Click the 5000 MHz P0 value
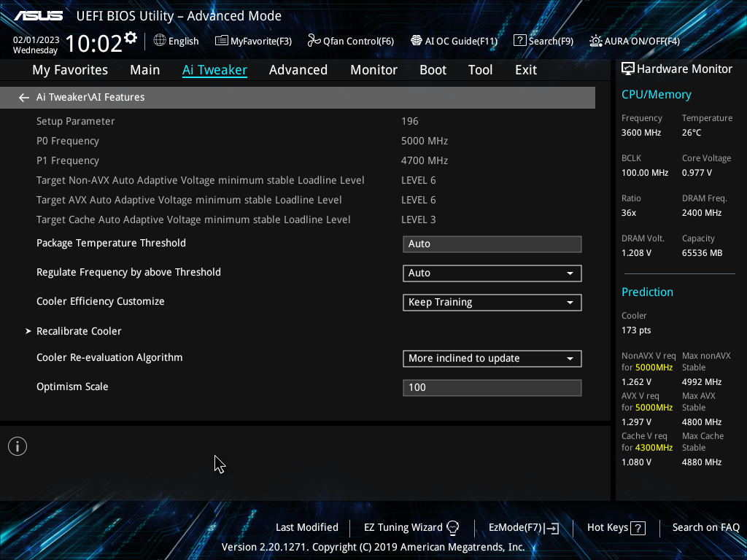Screen dimensions: 747x560 pos(425,141)
